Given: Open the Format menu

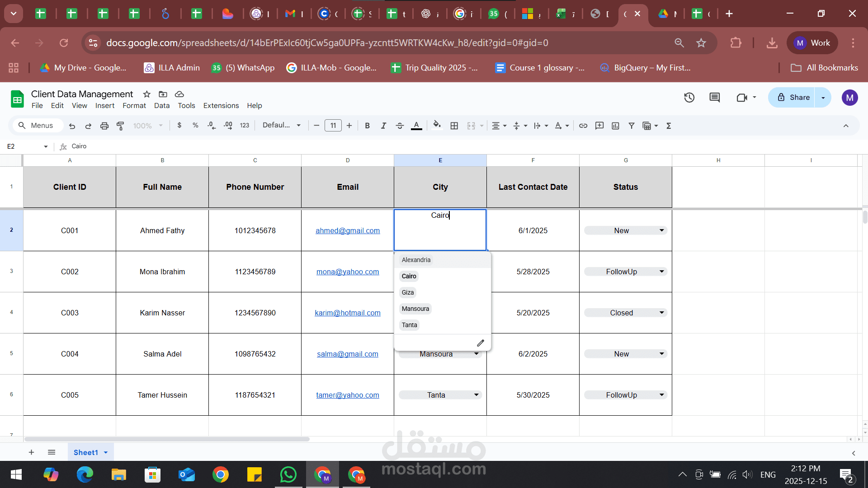Looking at the screenshot, I should pos(134,105).
